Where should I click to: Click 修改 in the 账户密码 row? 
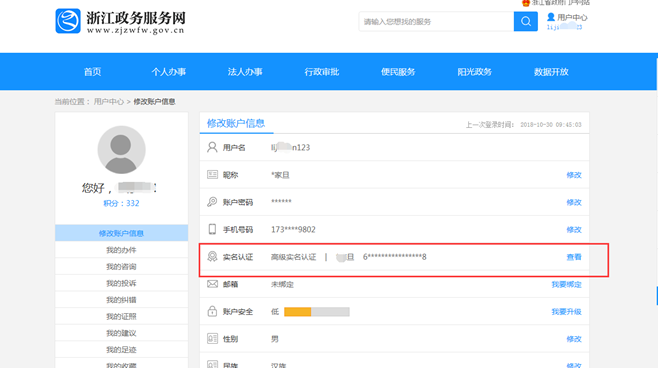574,202
